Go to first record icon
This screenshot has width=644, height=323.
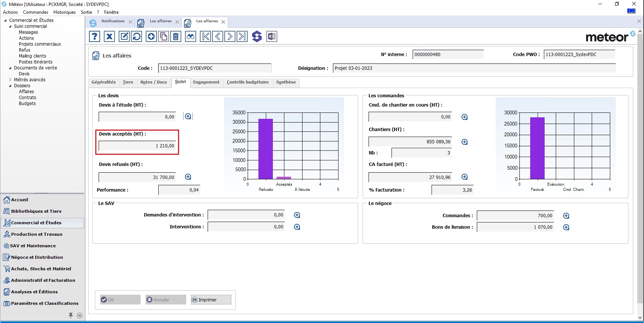click(x=205, y=36)
